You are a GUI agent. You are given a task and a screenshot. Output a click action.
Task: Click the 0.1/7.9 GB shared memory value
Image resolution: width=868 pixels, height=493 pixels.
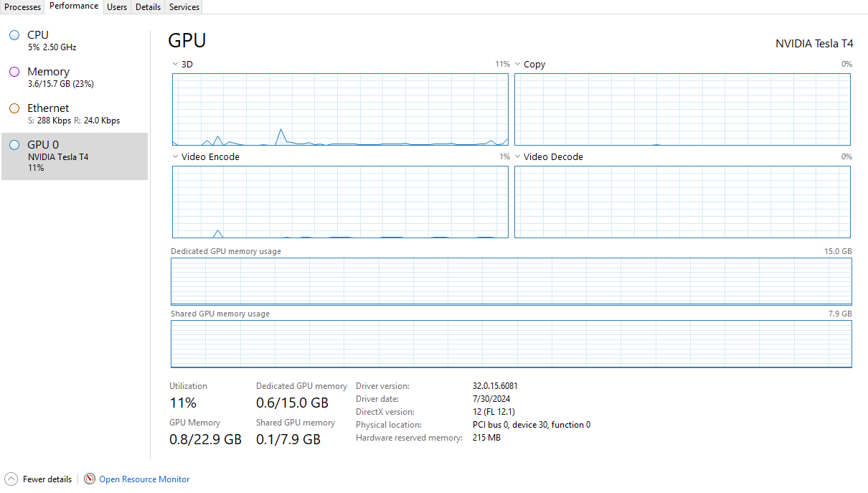tap(288, 439)
